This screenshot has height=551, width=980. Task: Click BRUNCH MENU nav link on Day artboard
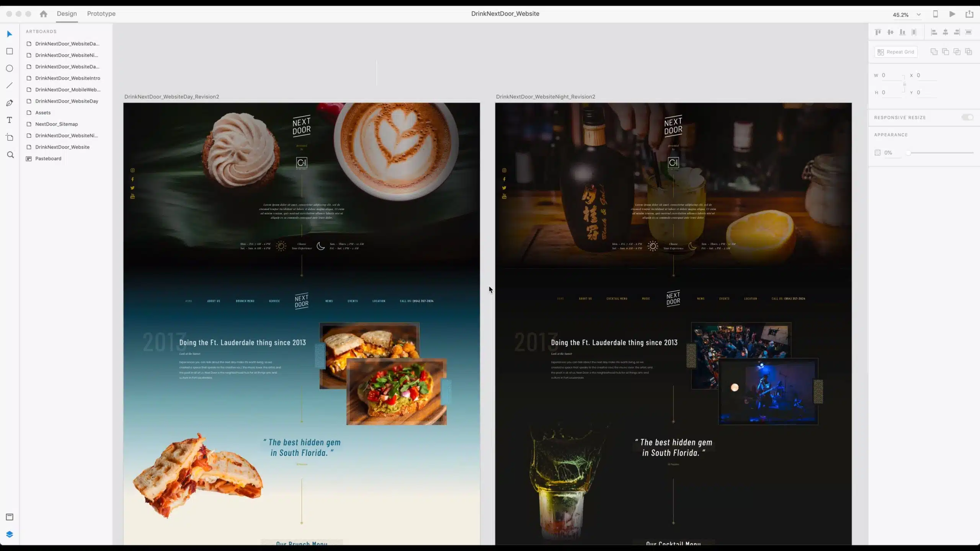(245, 301)
